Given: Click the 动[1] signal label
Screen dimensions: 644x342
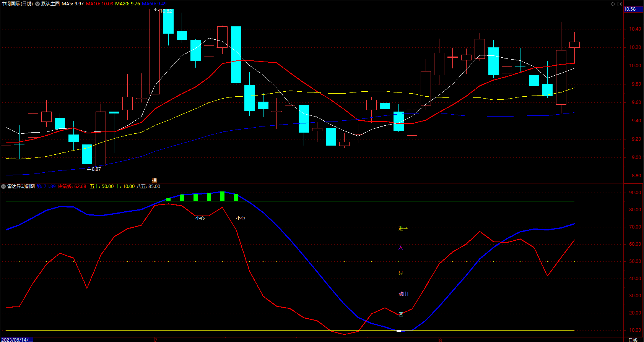Looking at the screenshot, I should tap(403, 294).
